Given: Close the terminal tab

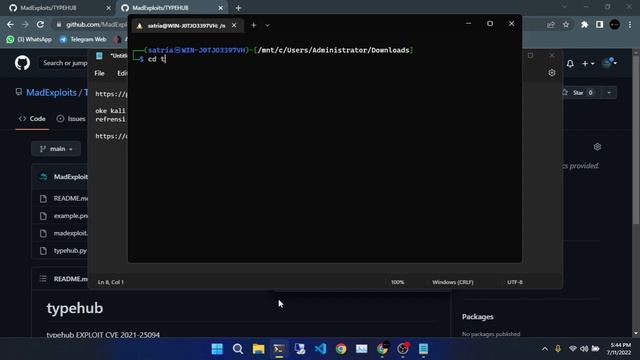Looking at the screenshot, I should click(234, 25).
